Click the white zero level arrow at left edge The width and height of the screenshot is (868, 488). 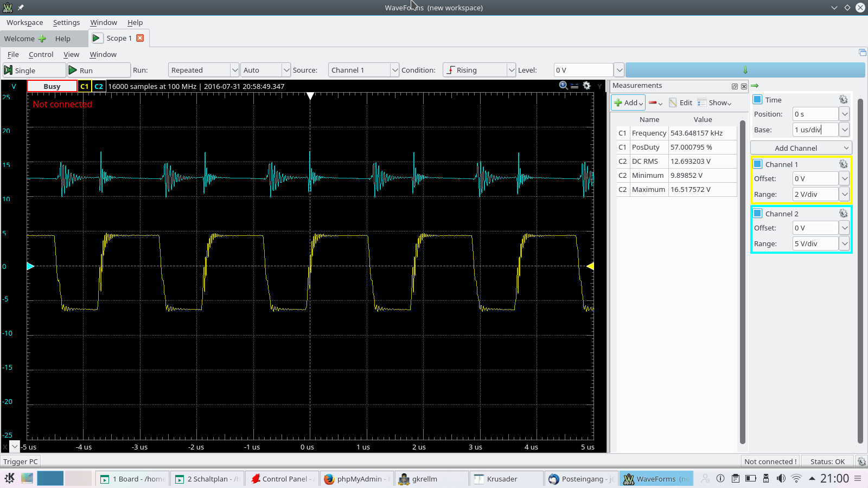point(30,266)
